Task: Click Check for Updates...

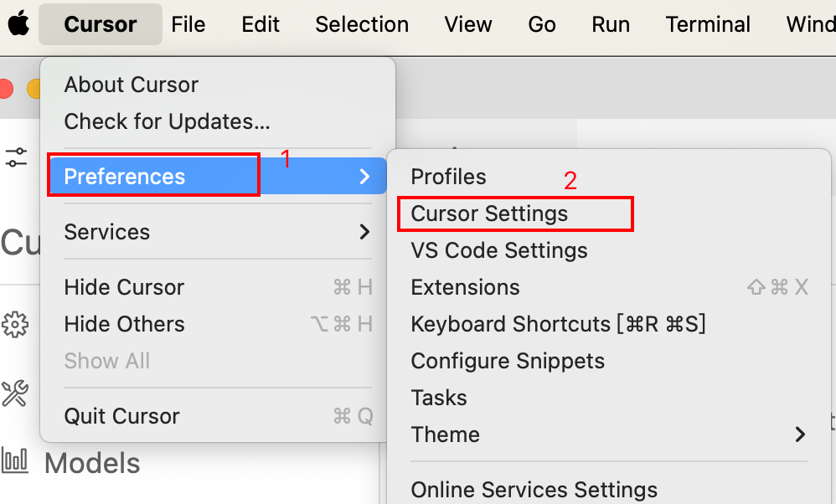Action: point(167,121)
